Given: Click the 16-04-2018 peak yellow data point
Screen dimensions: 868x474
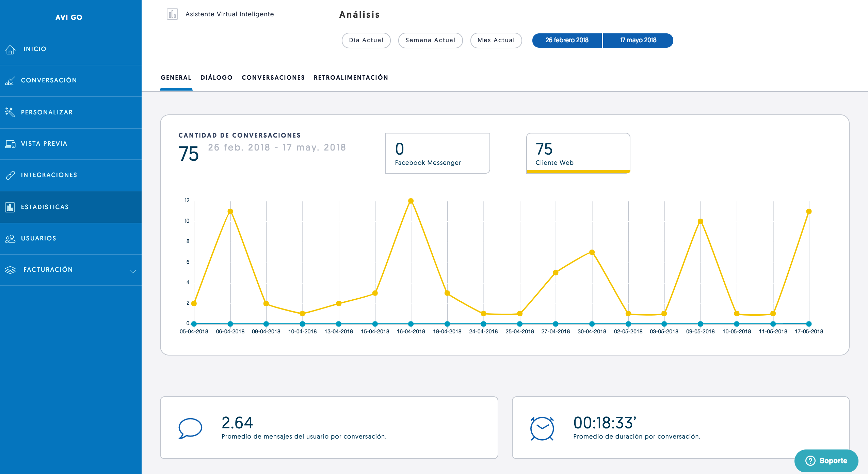Looking at the screenshot, I should tap(411, 201).
